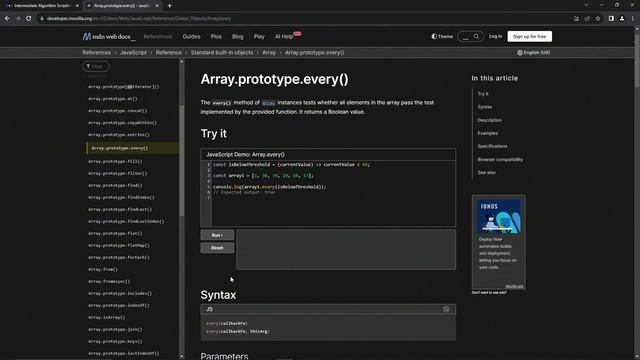Open Array.prototype.includes() in the sidebar

(x=120, y=293)
